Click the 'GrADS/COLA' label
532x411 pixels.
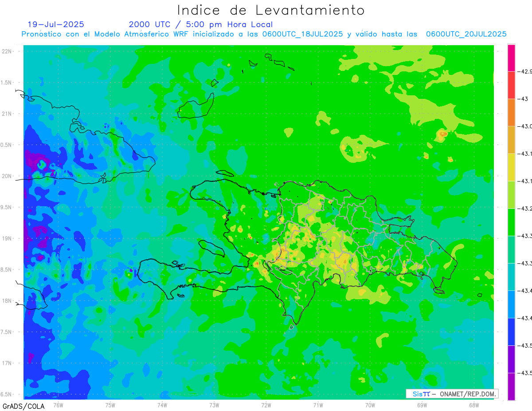[23, 406]
